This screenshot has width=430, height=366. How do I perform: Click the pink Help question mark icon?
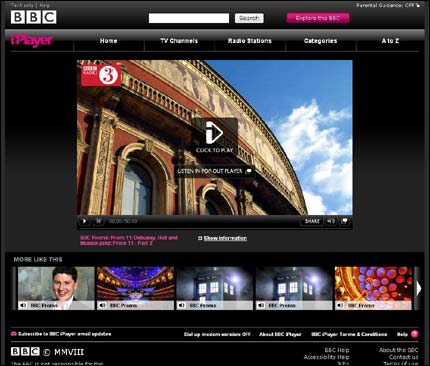point(414,334)
